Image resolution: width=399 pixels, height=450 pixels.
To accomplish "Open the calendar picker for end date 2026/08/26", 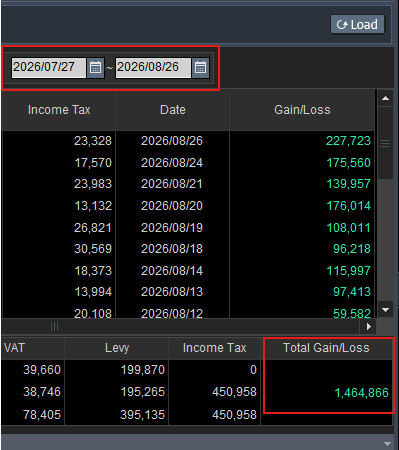I will (200, 68).
